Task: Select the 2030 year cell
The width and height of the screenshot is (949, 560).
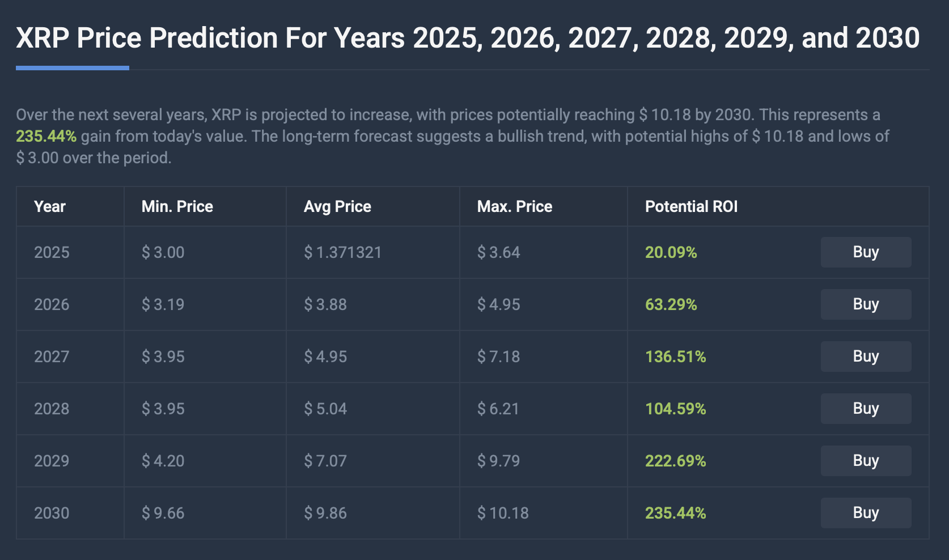Action: tap(52, 512)
